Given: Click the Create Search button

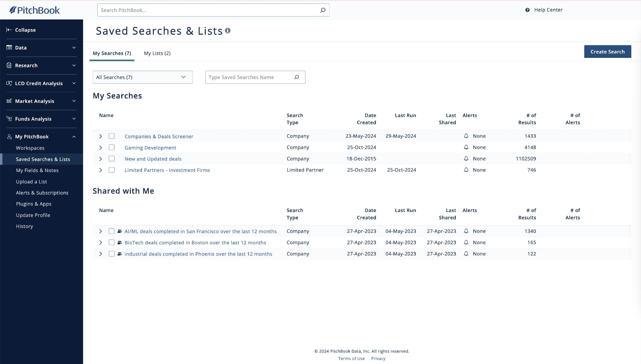Looking at the screenshot, I should coord(607,51).
